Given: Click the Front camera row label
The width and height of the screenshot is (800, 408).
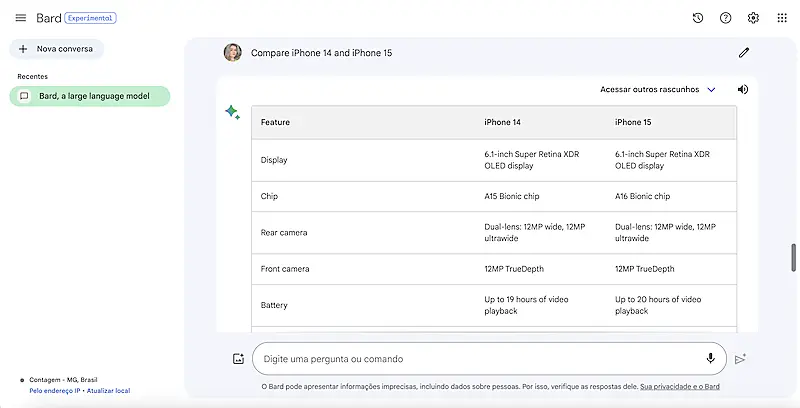Looking at the screenshot, I should click(x=285, y=269).
